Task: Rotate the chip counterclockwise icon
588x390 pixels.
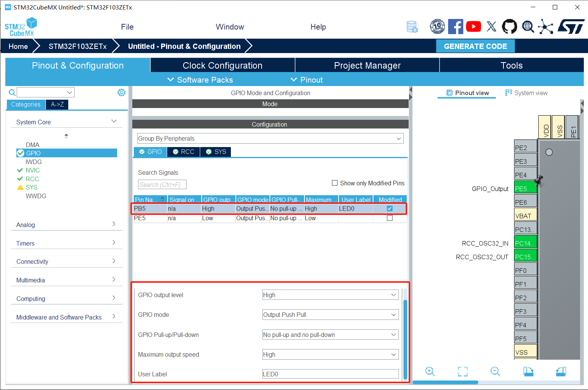Action: (561, 371)
